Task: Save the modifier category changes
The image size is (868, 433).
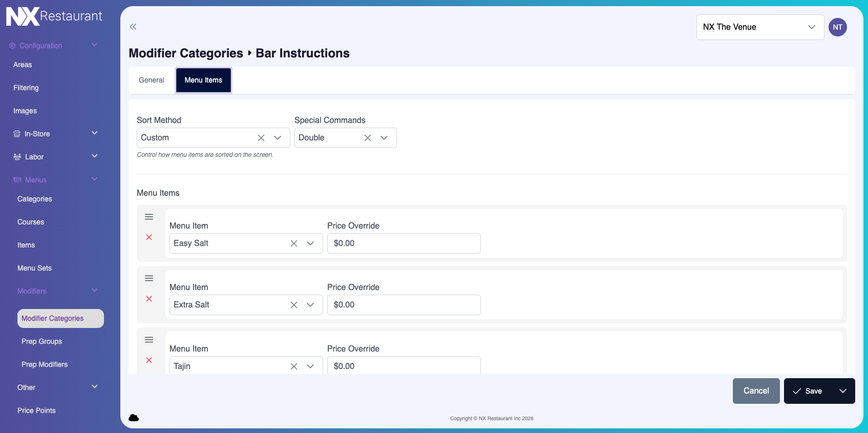Action: point(808,391)
